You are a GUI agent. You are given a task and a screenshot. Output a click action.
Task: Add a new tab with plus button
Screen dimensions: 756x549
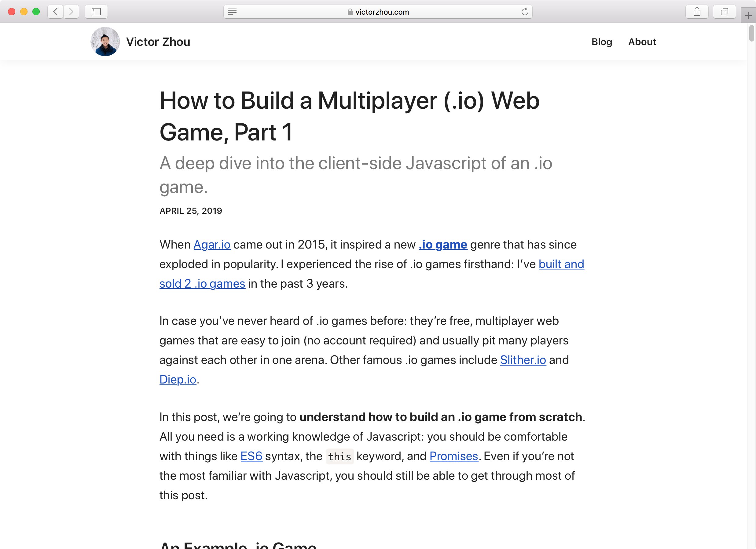click(748, 16)
